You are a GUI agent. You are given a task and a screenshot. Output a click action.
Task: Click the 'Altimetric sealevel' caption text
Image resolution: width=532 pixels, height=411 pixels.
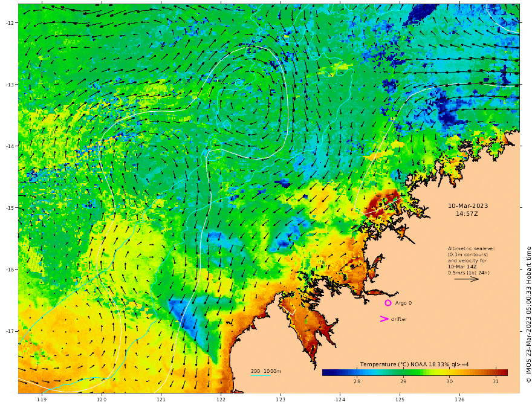coord(471,248)
